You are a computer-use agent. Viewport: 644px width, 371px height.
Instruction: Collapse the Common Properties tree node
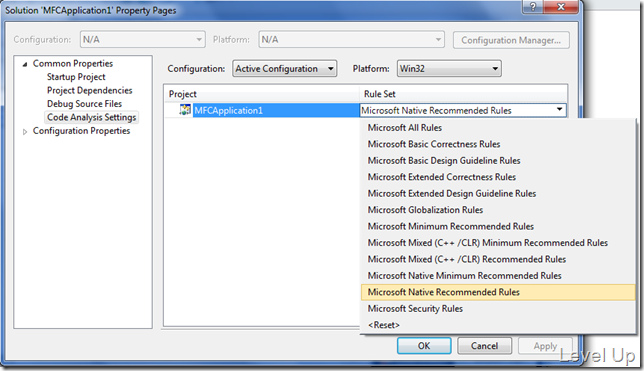(x=25, y=64)
